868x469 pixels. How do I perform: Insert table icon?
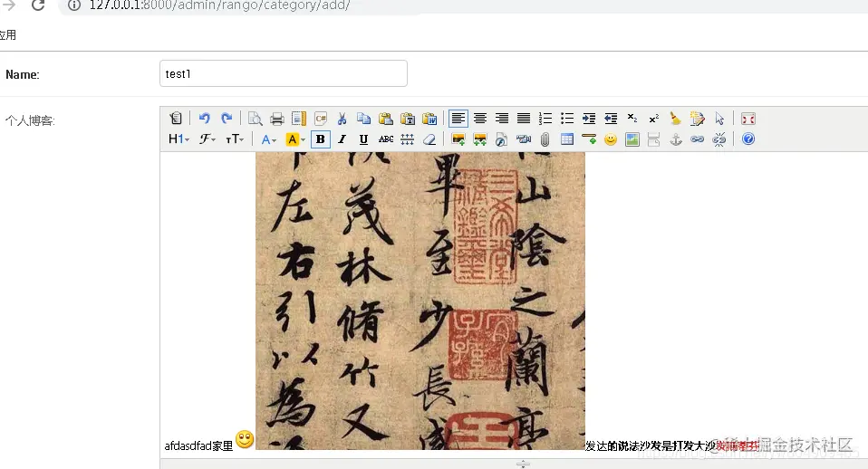tap(567, 139)
